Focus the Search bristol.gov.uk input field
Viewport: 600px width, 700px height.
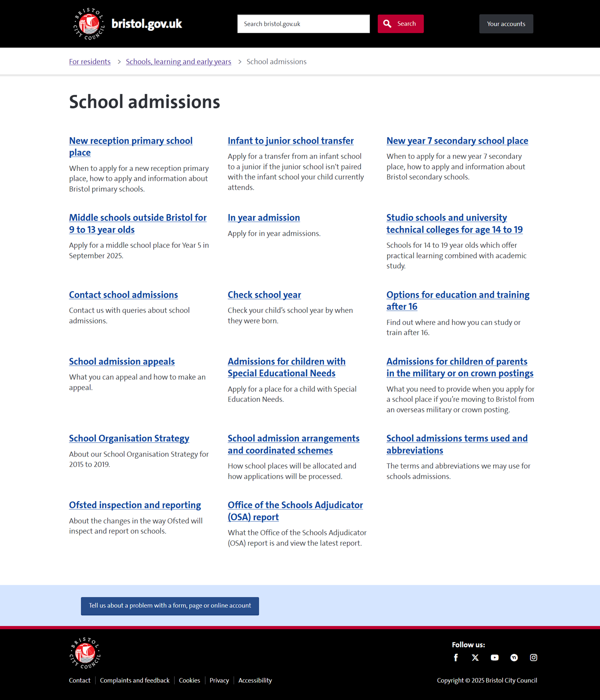pos(303,24)
